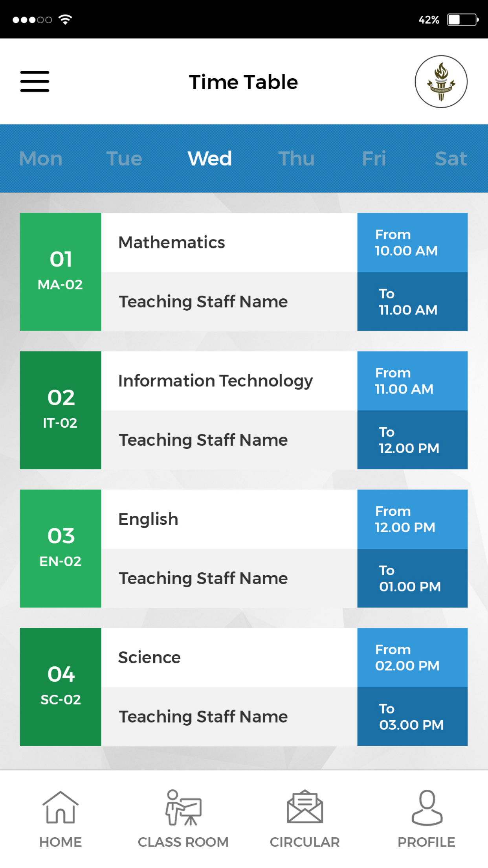488x868 pixels.
Task: Open the hamburger menu
Action: 35,81
